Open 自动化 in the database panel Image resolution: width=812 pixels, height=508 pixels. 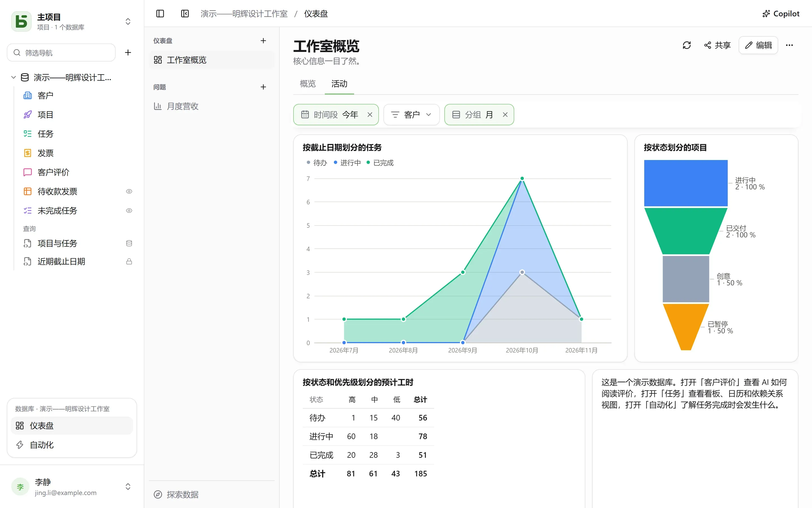(72, 444)
